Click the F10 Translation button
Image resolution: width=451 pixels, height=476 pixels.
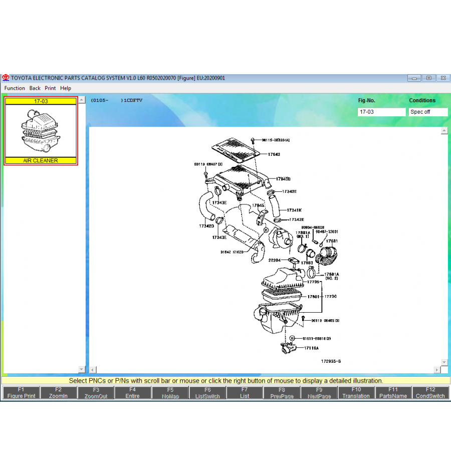[x=356, y=393]
